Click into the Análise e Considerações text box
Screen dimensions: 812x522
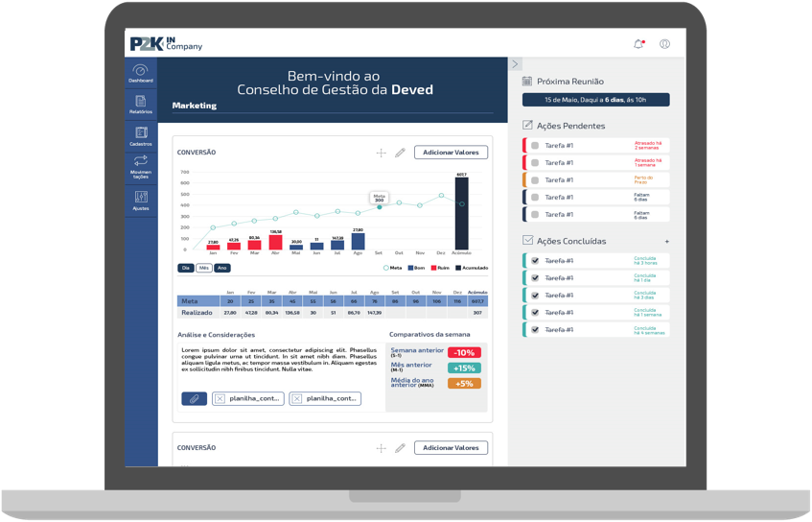(x=281, y=377)
